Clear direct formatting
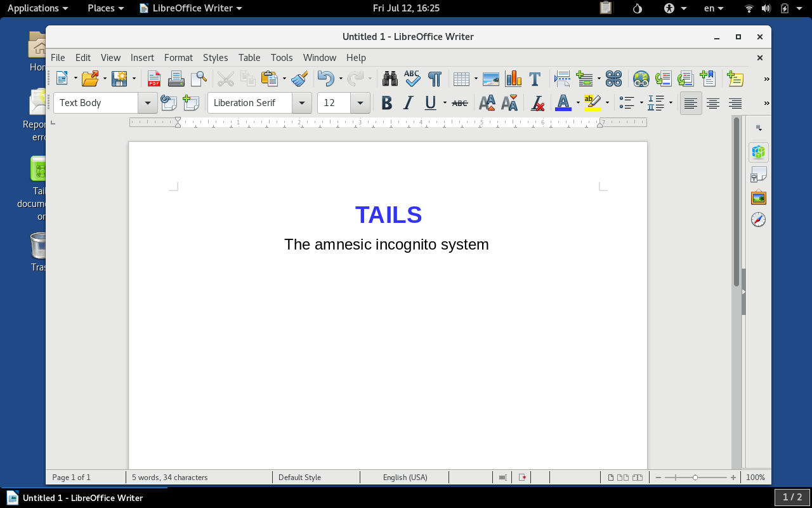Viewport: 812px width, 508px height. point(537,103)
